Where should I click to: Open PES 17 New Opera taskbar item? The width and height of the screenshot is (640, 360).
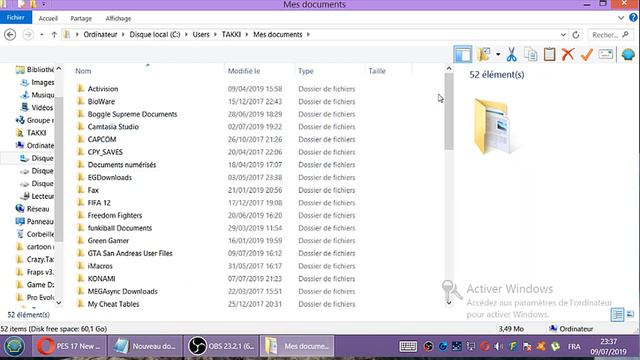coord(69,347)
